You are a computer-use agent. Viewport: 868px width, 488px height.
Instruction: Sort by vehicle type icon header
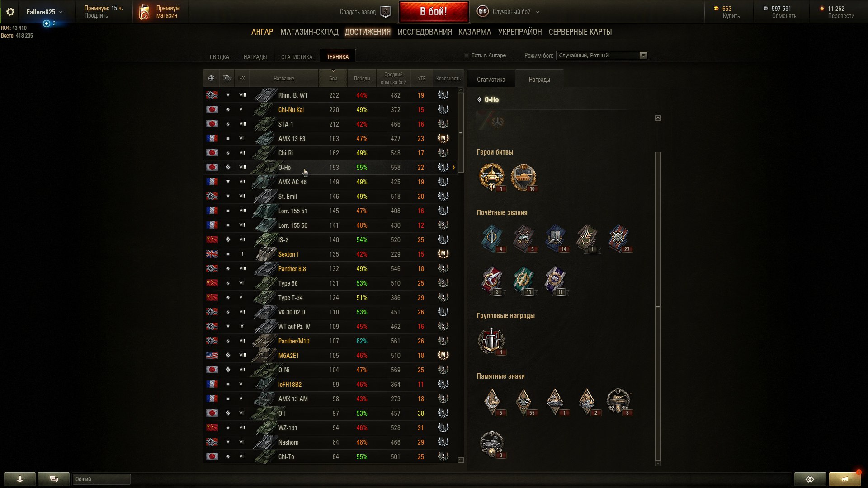(227, 78)
